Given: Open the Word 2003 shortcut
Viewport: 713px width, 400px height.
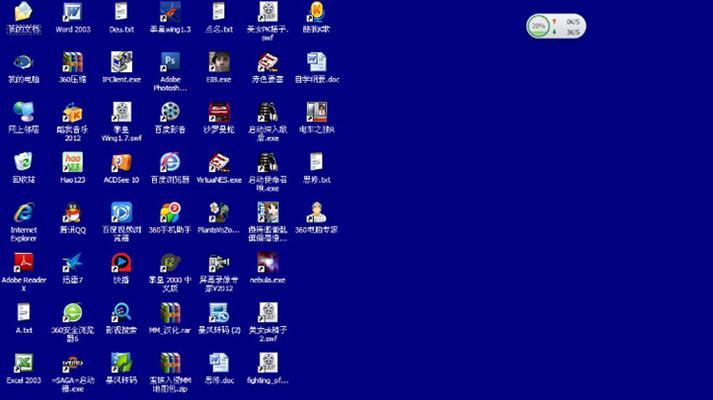Looking at the screenshot, I should click(73, 13).
